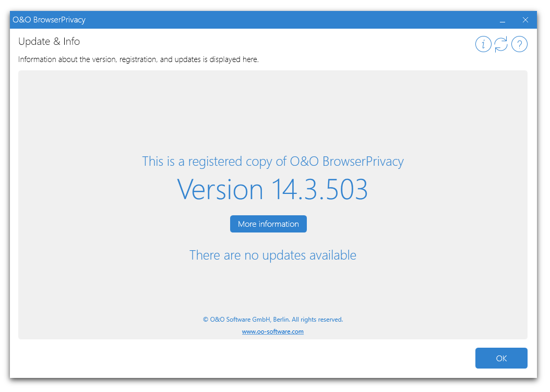Visit the O&O Software website link
The image size is (550, 392).
tap(272, 331)
